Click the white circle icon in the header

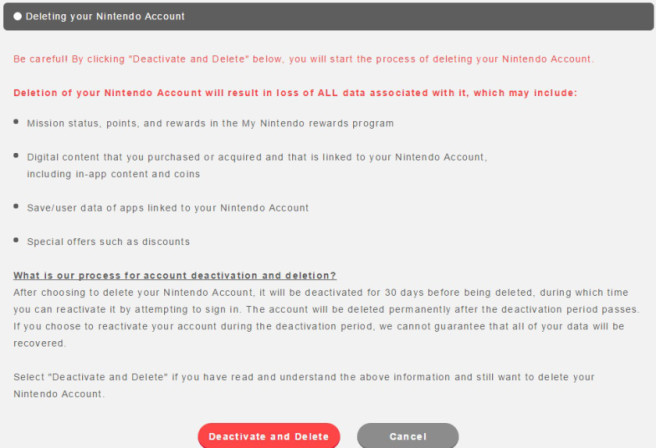[x=18, y=17]
